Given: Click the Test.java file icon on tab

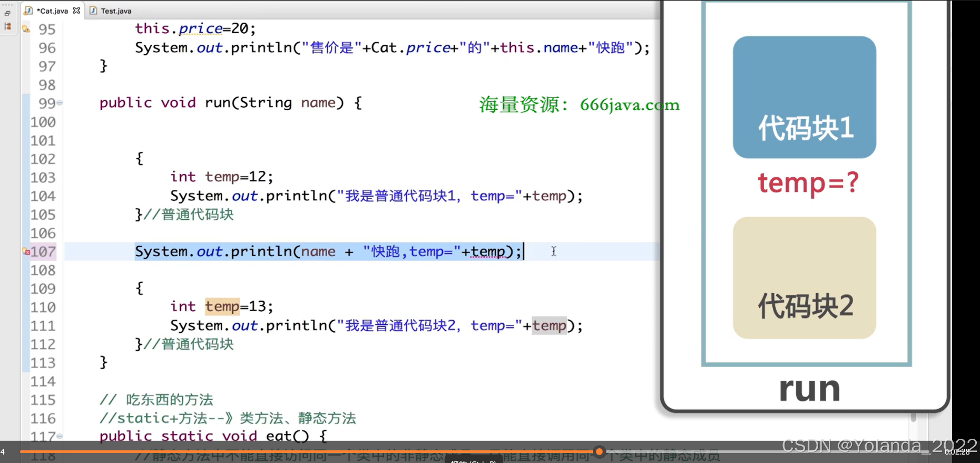Looking at the screenshot, I should 93,11.
